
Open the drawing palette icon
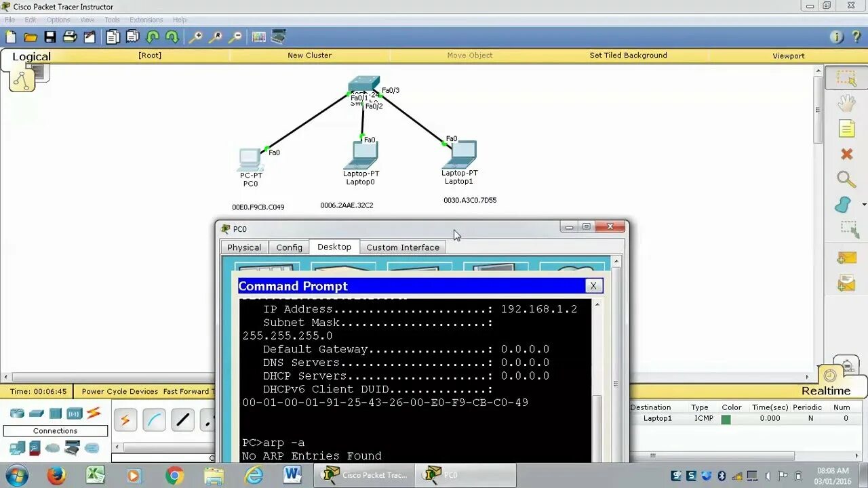click(x=258, y=37)
